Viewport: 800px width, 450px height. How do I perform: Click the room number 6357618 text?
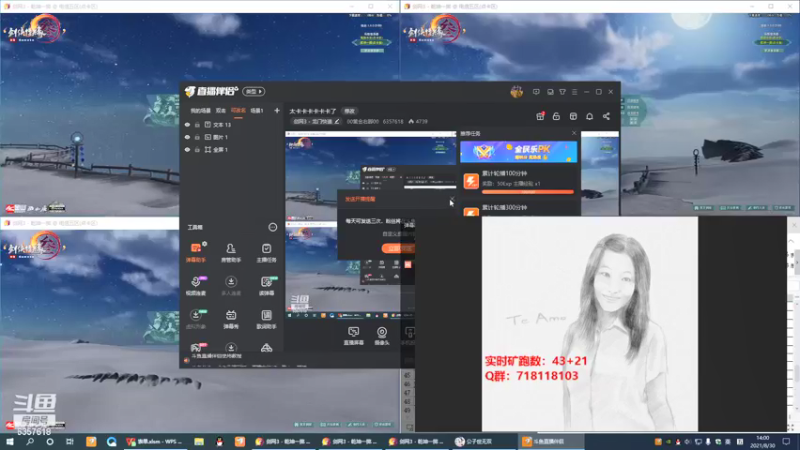click(393, 121)
